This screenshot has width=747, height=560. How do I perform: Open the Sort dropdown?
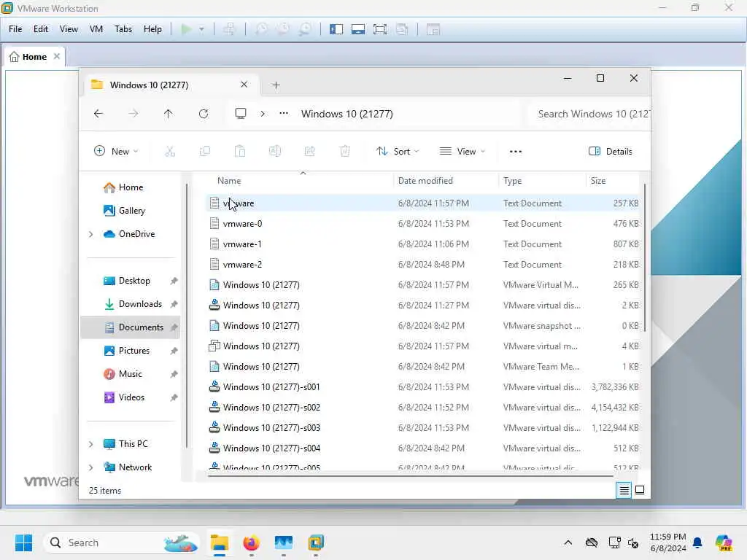(x=398, y=152)
